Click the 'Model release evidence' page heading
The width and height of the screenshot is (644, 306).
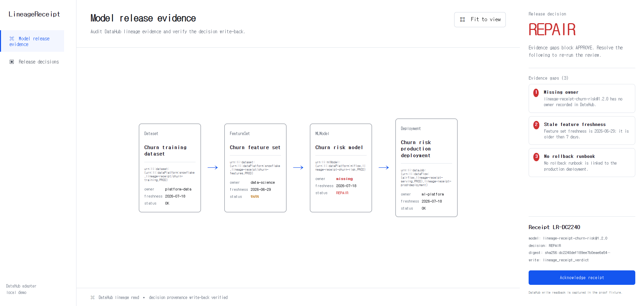143,18
